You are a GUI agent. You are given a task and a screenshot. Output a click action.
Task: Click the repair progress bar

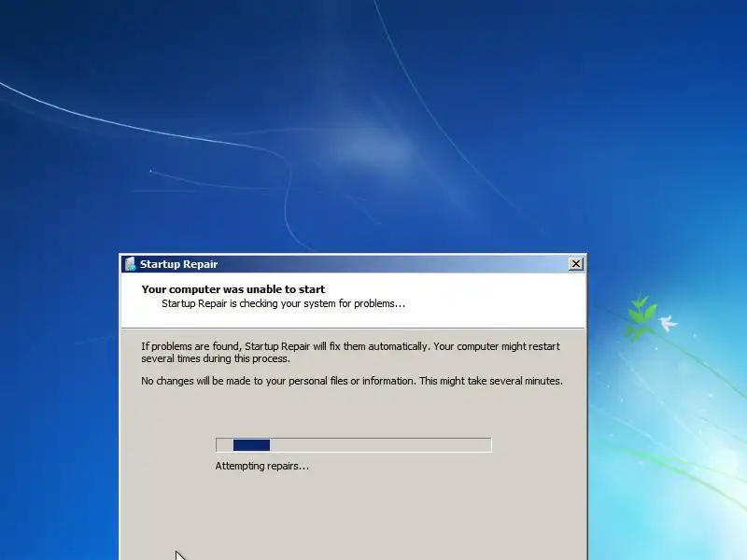354,445
